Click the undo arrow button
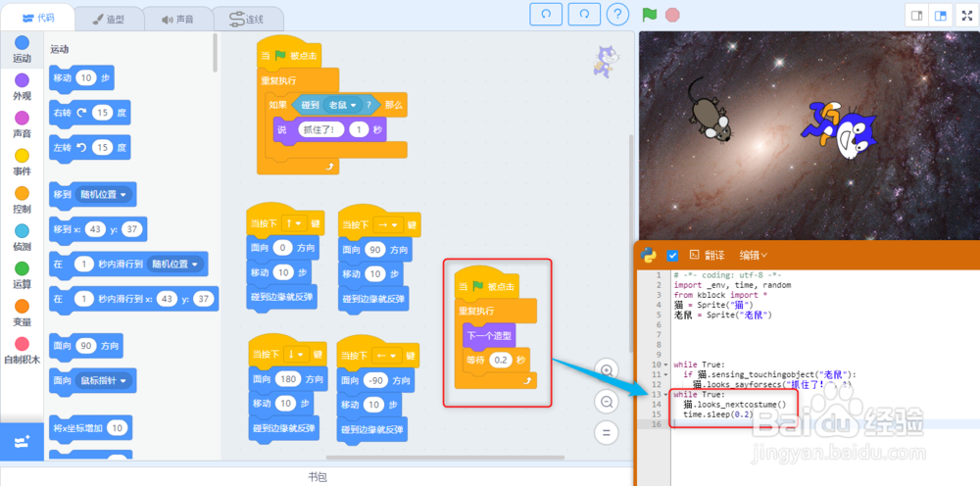The image size is (980, 486). tap(546, 15)
